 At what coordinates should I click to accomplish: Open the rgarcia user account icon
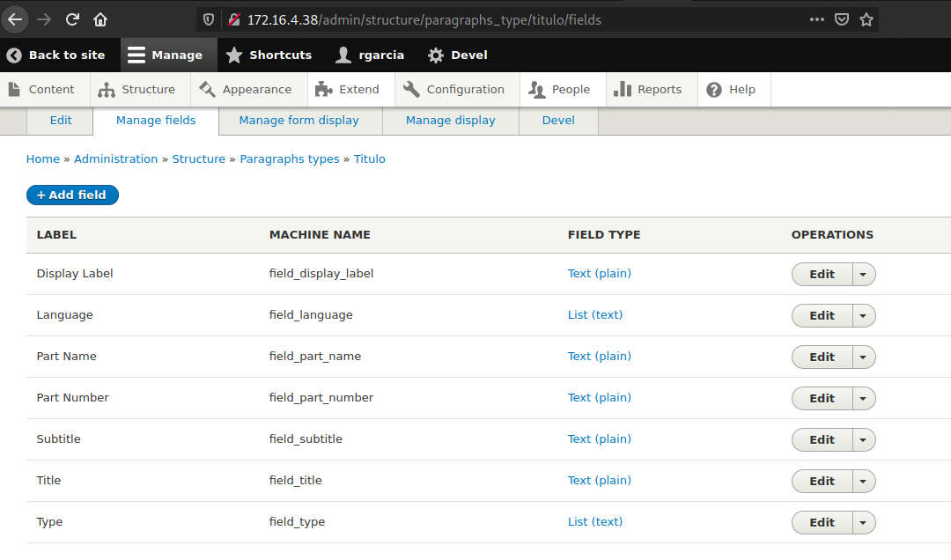click(x=343, y=55)
